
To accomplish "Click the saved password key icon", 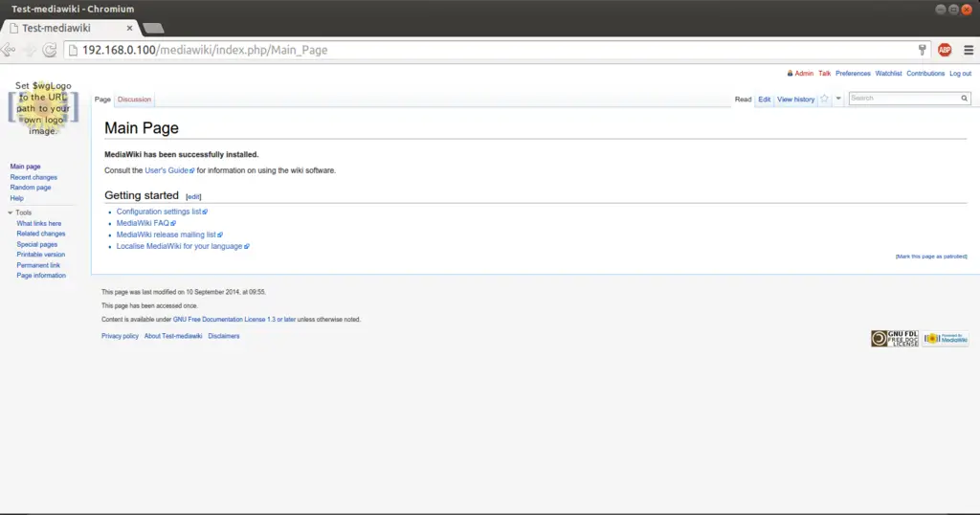I will [x=922, y=50].
